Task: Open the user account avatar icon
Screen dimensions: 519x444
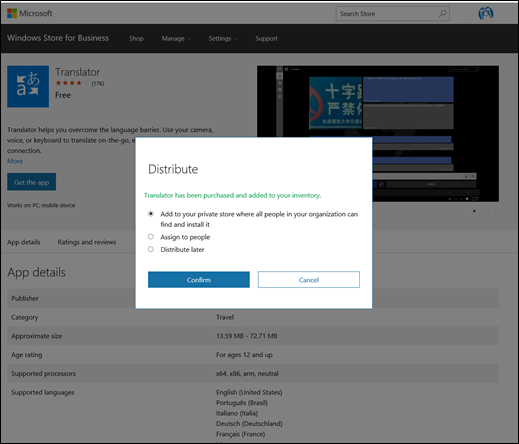Action: 486,13
